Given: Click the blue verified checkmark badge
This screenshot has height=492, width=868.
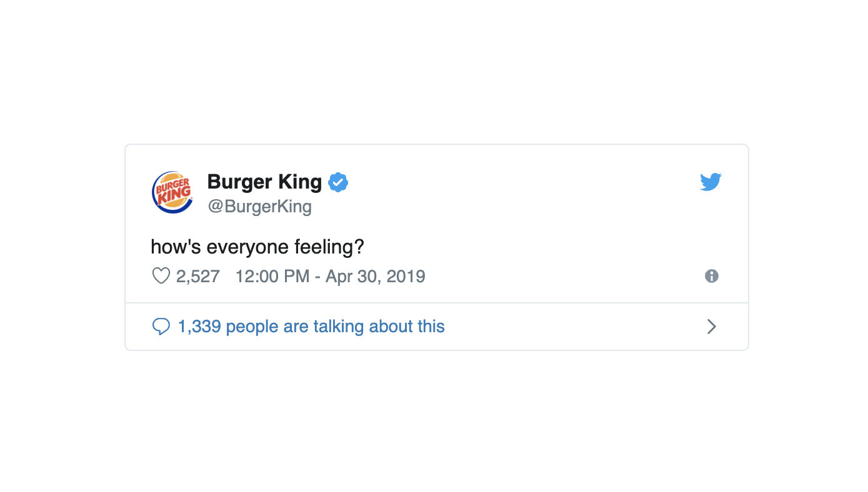Looking at the screenshot, I should coord(338,182).
